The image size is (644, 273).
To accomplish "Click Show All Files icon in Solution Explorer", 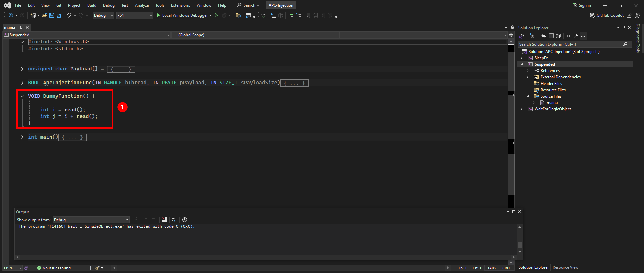I will (558, 36).
